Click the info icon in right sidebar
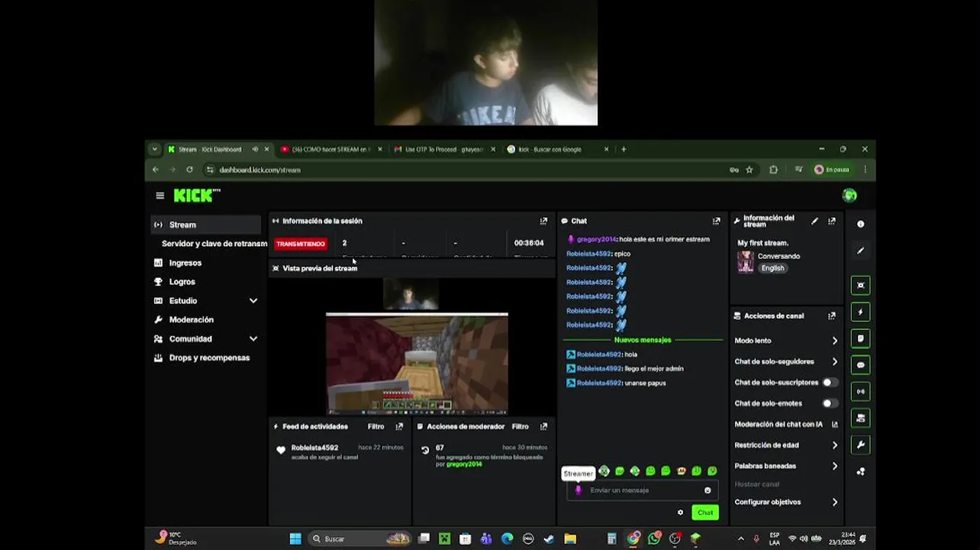 click(860, 224)
